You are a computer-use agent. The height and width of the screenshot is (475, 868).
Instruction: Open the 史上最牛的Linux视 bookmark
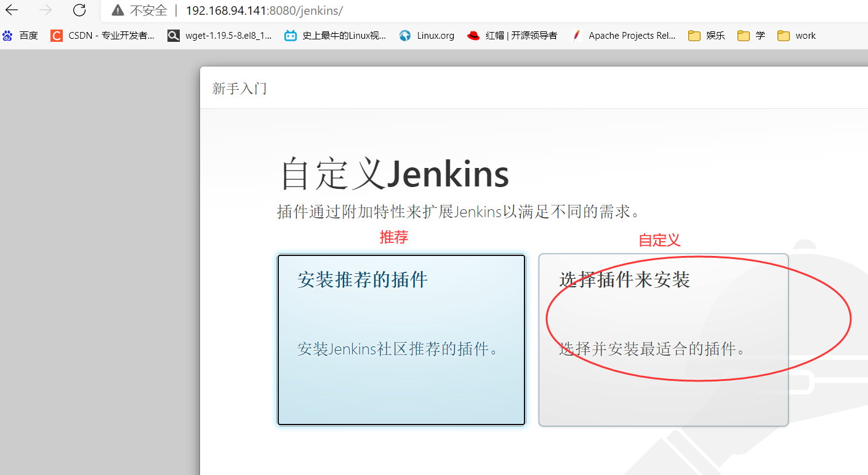click(336, 36)
